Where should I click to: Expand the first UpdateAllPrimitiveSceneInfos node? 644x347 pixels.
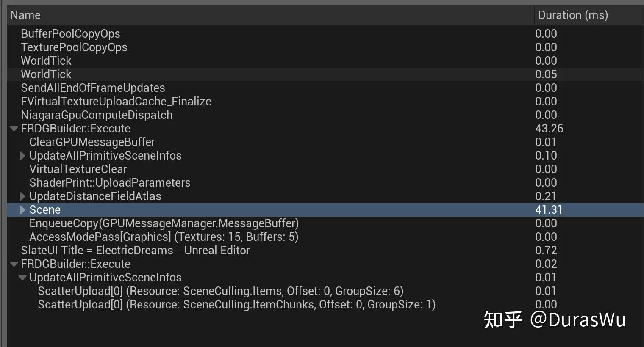pos(22,156)
